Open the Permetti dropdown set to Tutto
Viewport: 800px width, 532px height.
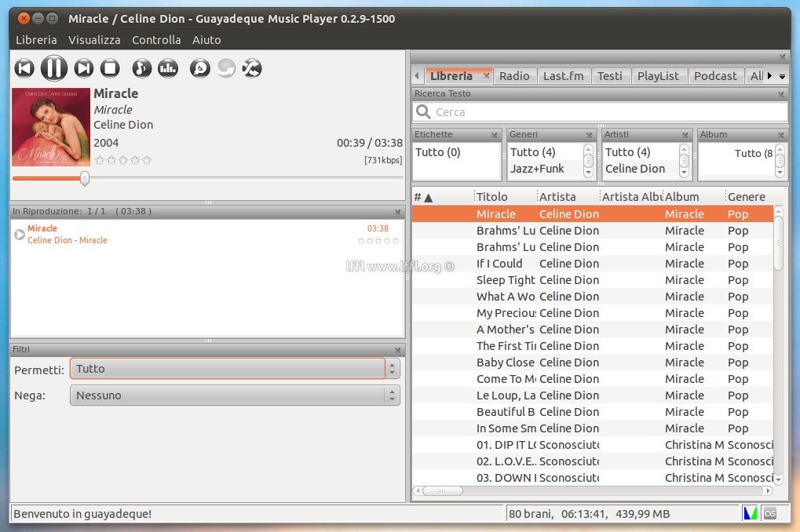click(x=235, y=369)
